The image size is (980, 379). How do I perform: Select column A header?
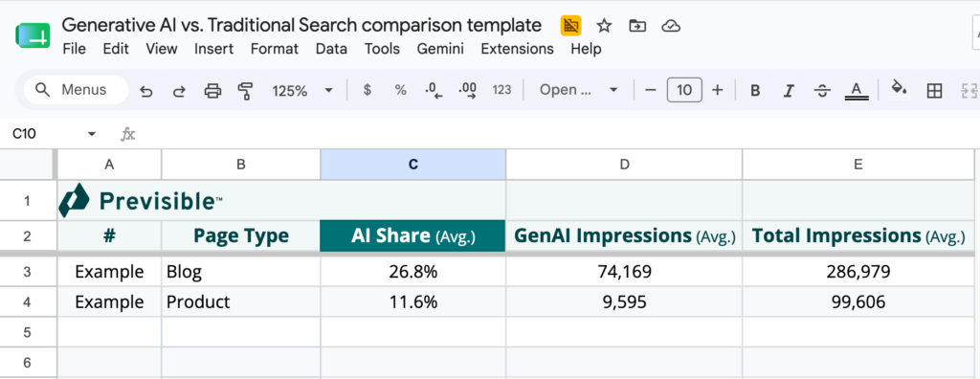[x=109, y=165]
